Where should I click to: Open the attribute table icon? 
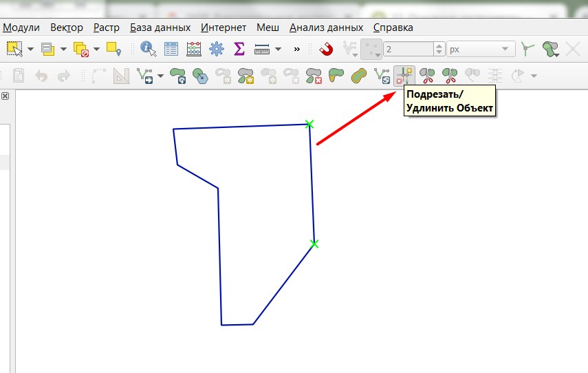point(171,49)
